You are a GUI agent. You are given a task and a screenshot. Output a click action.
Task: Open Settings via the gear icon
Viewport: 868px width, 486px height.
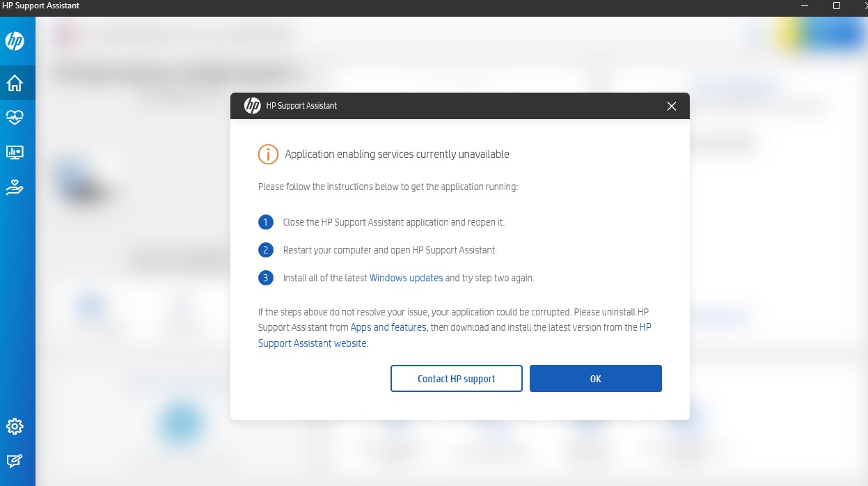coord(15,426)
